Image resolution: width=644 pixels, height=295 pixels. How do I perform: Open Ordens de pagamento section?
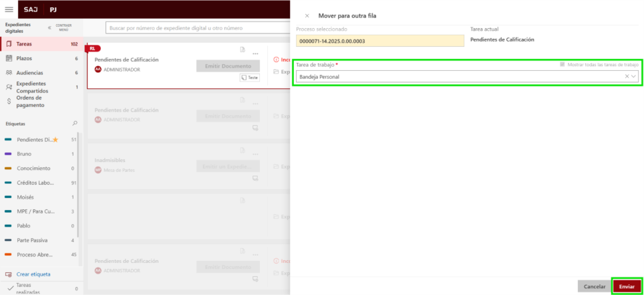point(30,101)
